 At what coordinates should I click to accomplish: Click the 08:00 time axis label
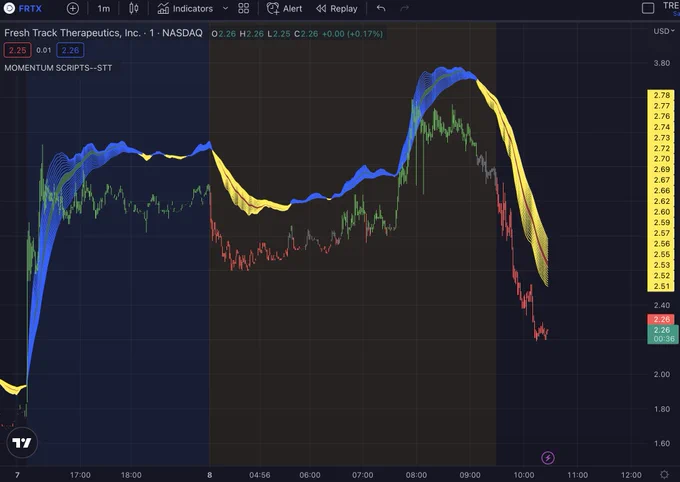[416, 475]
